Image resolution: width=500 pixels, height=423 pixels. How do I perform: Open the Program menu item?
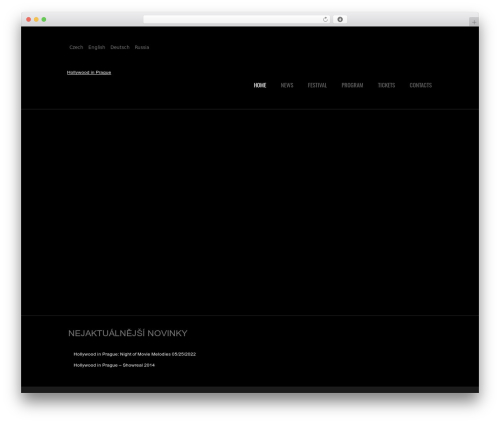[x=352, y=85]
